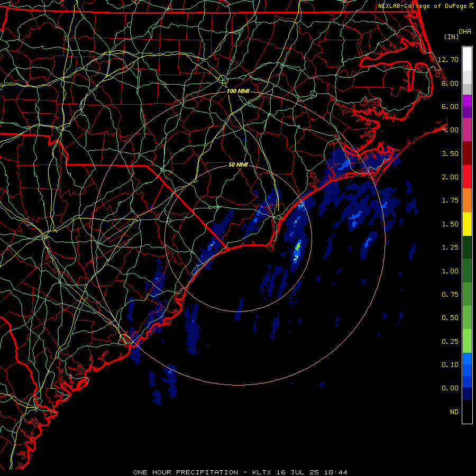The image size is (476, 476).
Task: Click the '3.50' legend value
Action: 450,153
